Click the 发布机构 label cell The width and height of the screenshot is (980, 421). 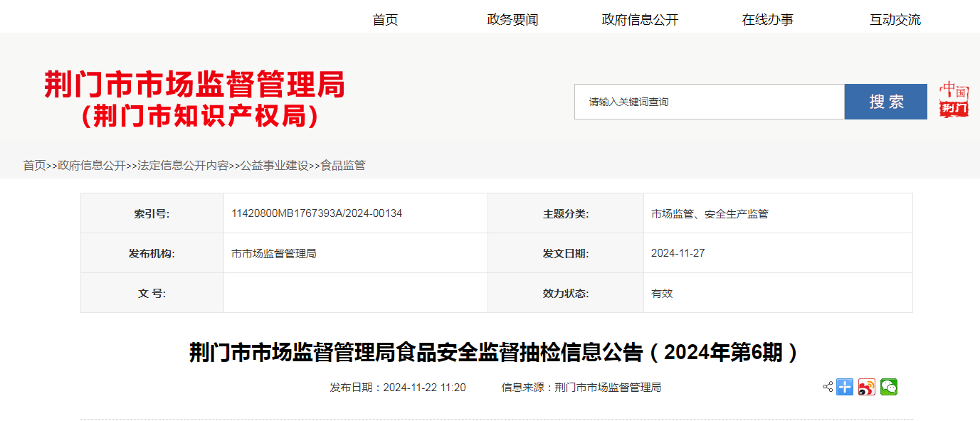(x=152, y=253)
